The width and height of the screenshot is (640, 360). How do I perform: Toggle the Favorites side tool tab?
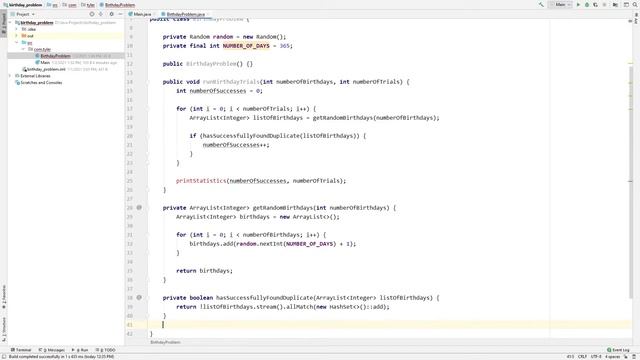[x=4, y=297]
